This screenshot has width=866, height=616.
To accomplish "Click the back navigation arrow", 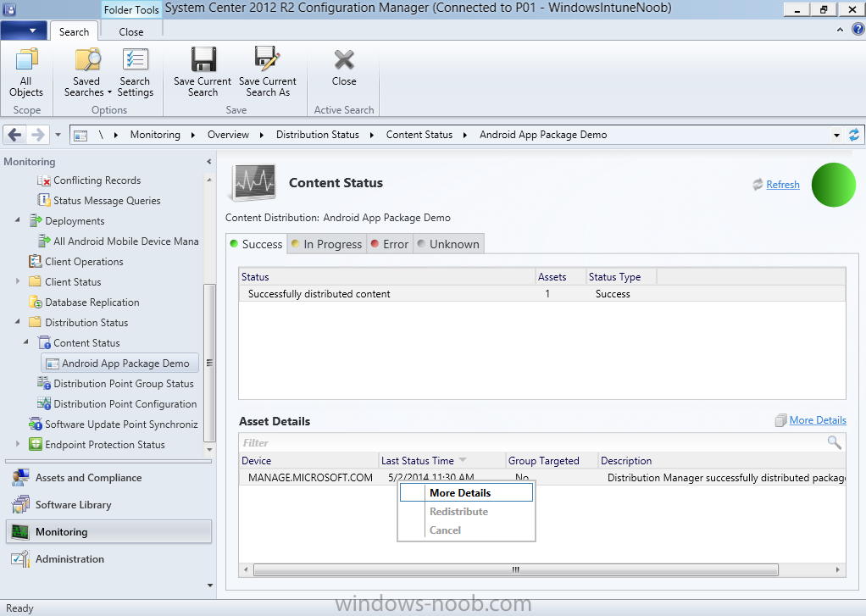I will (x=15, y=134).
